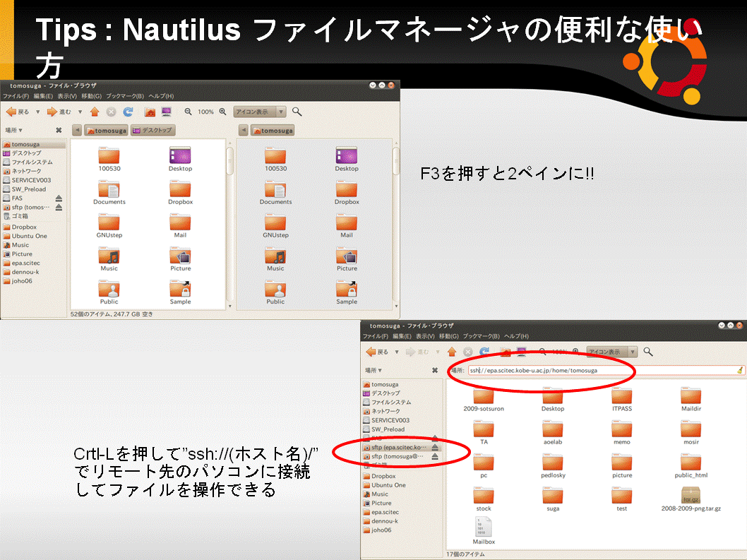Eject the sftp (epa.scitec.ko…) mount in the ssh window sidebar
This screenshot has width=747, height=560.
(x=436, y=448)
